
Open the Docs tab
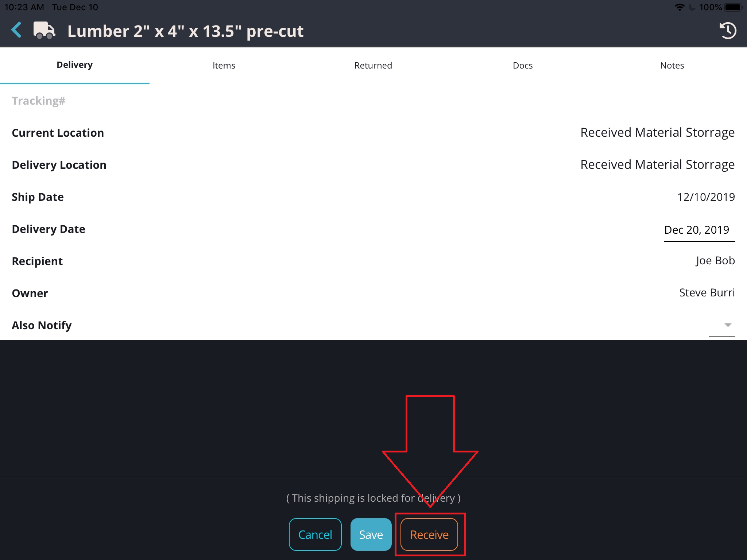point(523,66)
